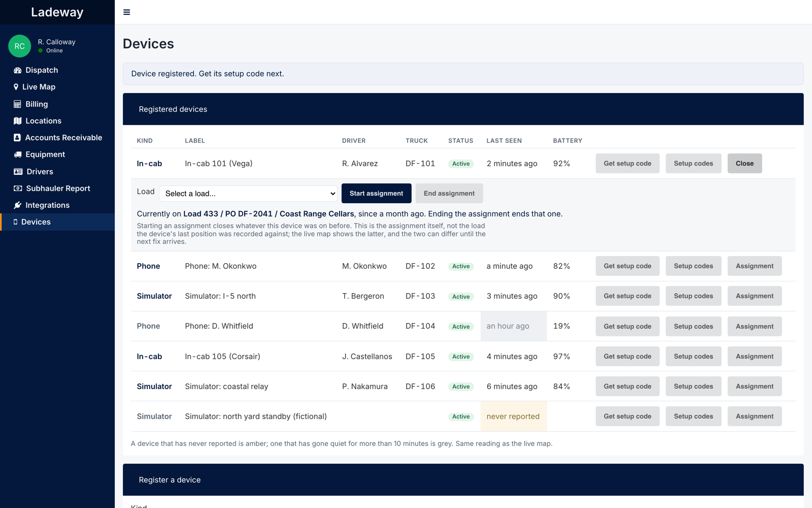Open the Subhauler Report
The image size is (812, 508).
tap(57, 188)
